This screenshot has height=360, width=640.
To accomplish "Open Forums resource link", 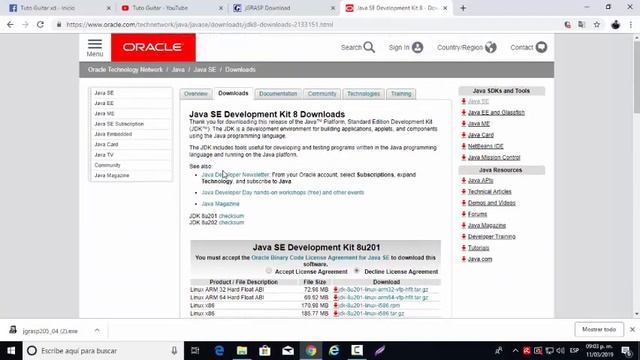I will pyautogui.click(x=477, y=214).
